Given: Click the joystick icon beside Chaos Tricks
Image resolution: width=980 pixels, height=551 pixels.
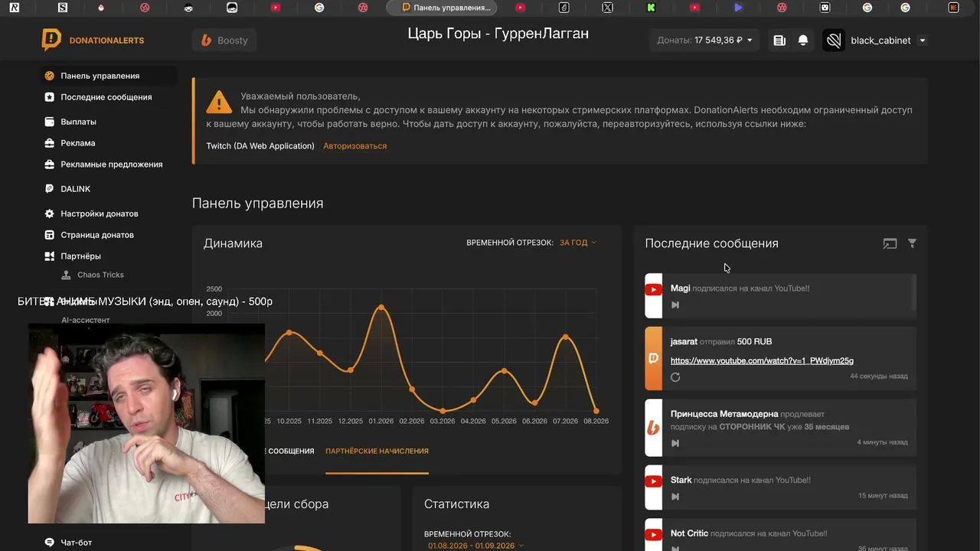Looking at the screenshot, I should click(67, 275).
